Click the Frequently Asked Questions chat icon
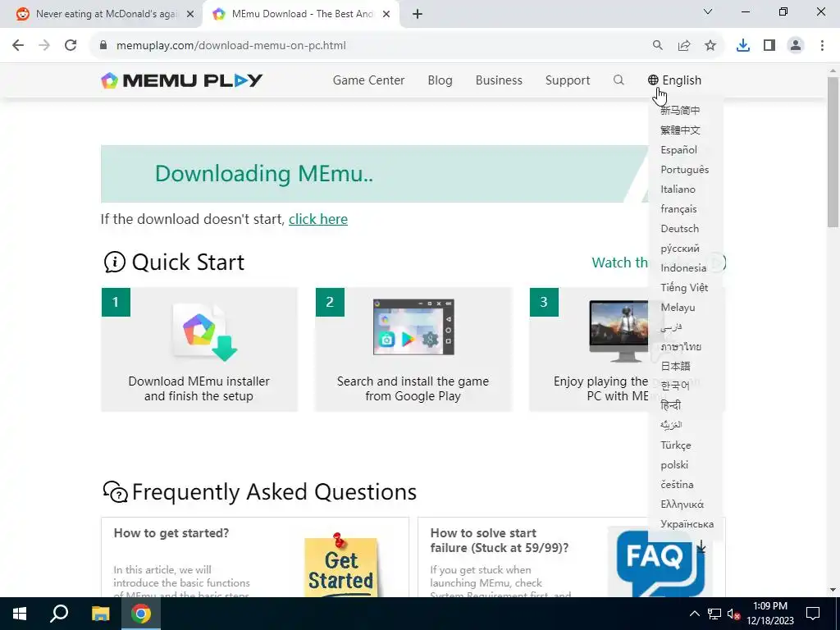 click(115, 492)
